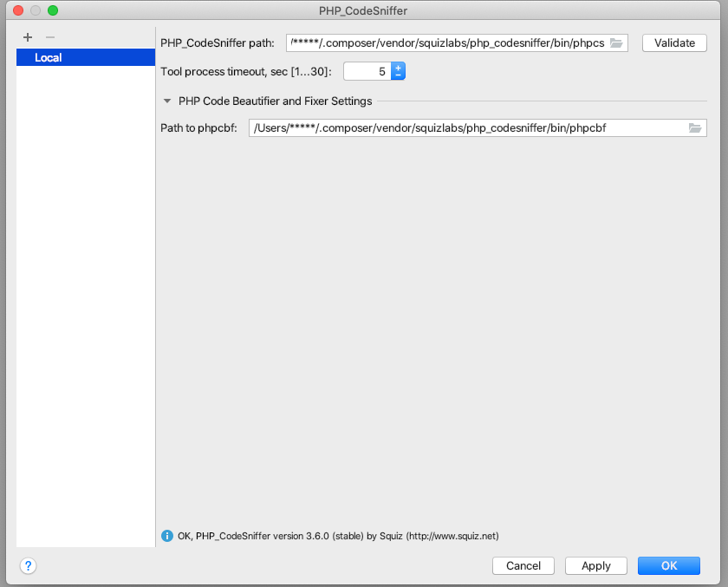Open the folder browser for PHP_CodeSniffer path
728x587 pixels.
[x=616, y=42]
